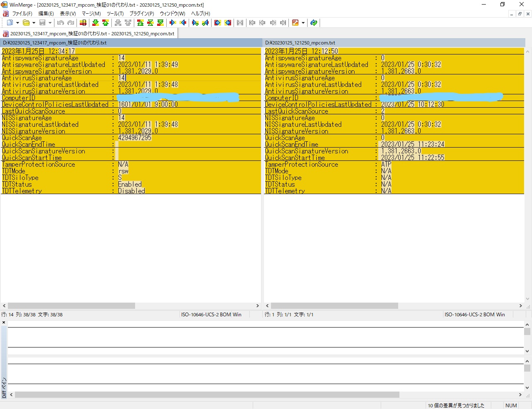Expand the dropdown beside the New icon
The image size is (532, 409).
point(17,22)
